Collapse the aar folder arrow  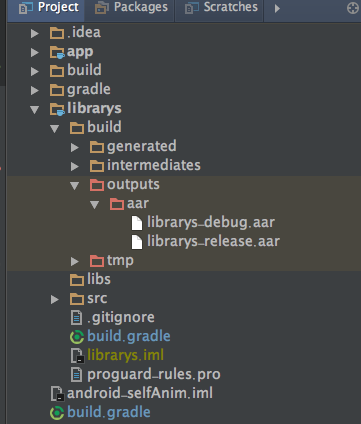(94, 205)
